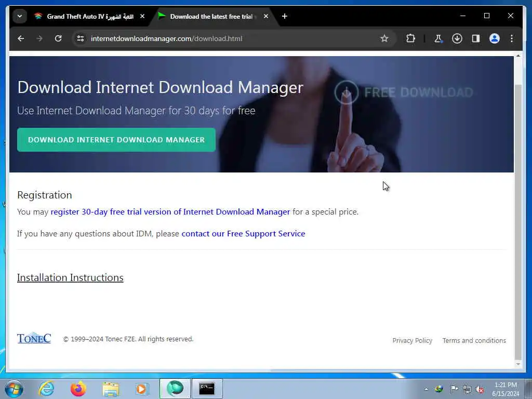Open Chrome Labs flask icon
Viewport: 532px width, 399px height.
pos(438,38)
